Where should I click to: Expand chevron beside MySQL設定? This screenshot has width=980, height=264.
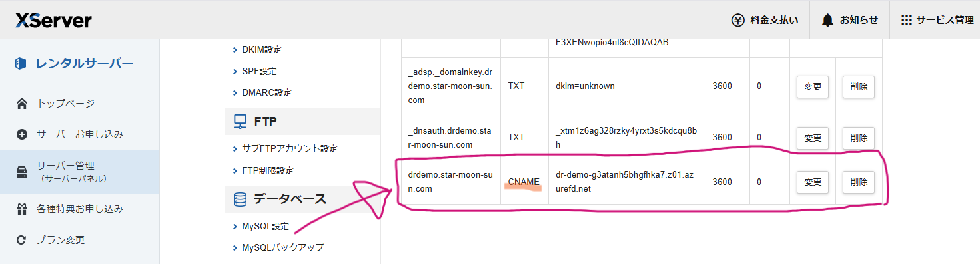pos(235,227)
